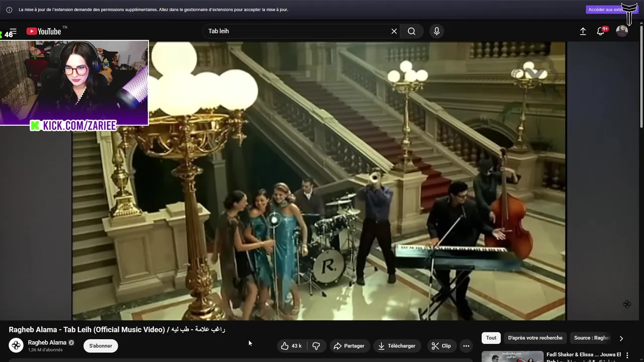Start voice search with the microphone icon
This screenshot has width=644, height=362.
point(437,31)
